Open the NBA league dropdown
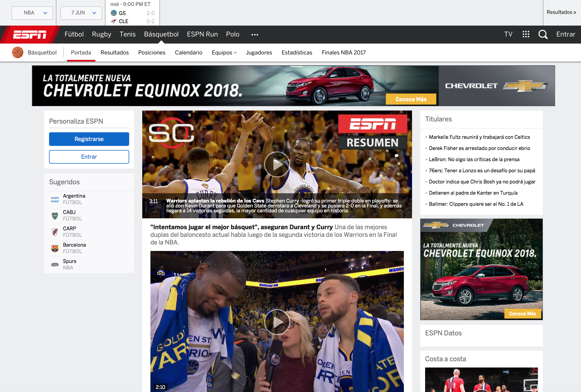The image size is (581, 392). [32, 13]
